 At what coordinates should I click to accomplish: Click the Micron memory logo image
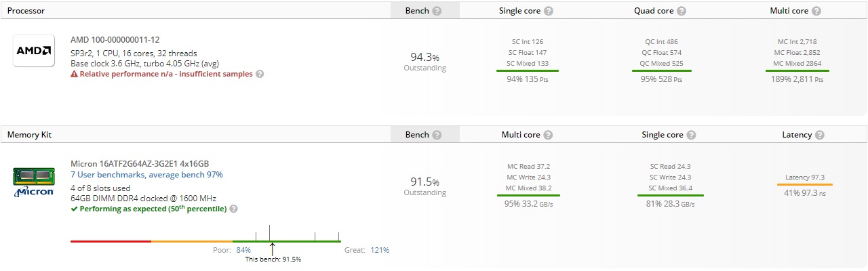click(34, 182)
